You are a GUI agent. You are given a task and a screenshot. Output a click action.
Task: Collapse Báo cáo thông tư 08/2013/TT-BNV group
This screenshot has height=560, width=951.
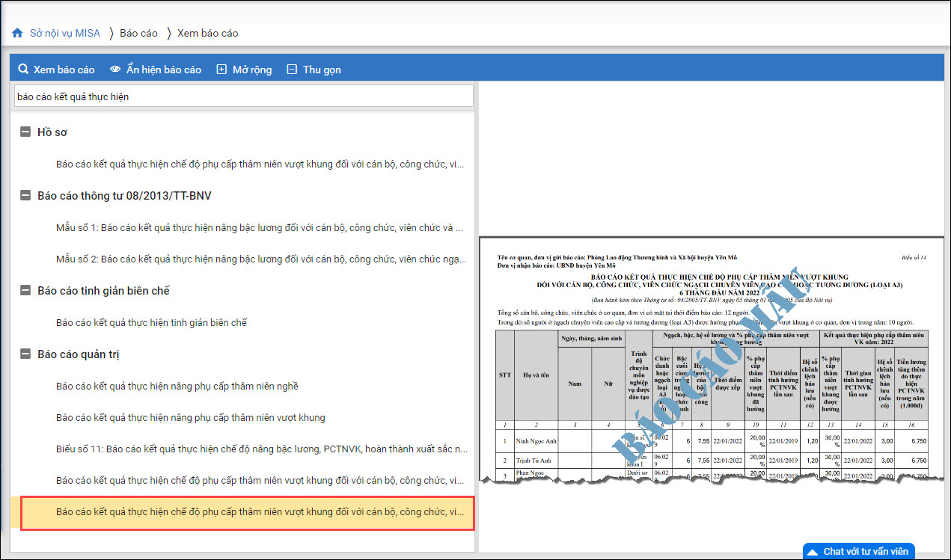(25, 196)
